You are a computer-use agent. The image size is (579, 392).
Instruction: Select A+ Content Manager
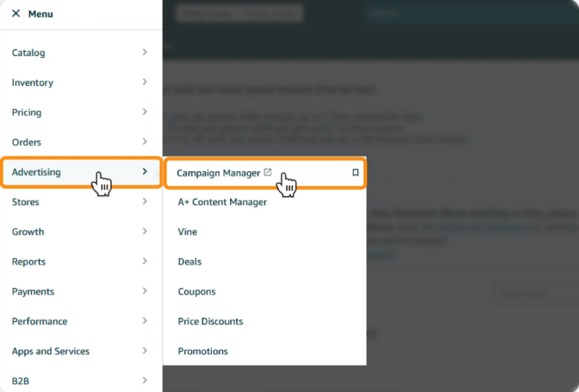222,202
